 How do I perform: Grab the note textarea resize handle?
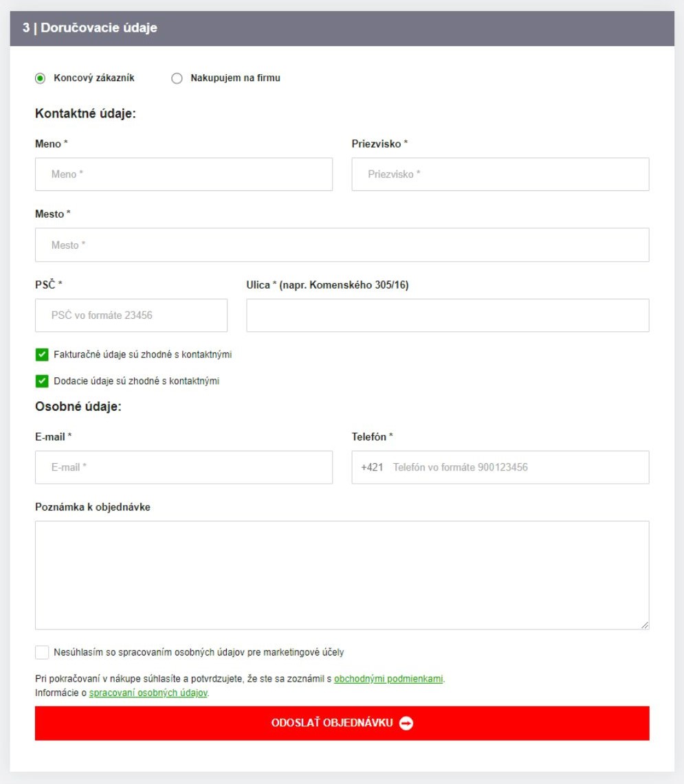(x=645, y=625)
